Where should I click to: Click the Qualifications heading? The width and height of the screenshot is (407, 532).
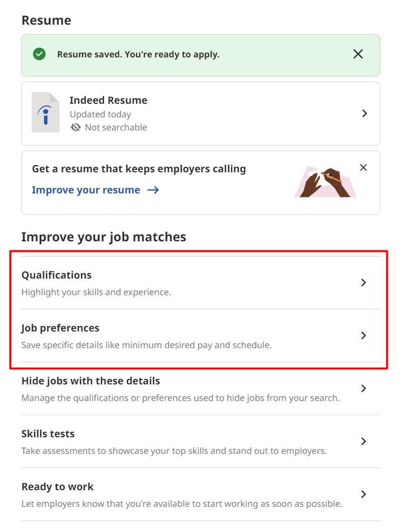56,275
